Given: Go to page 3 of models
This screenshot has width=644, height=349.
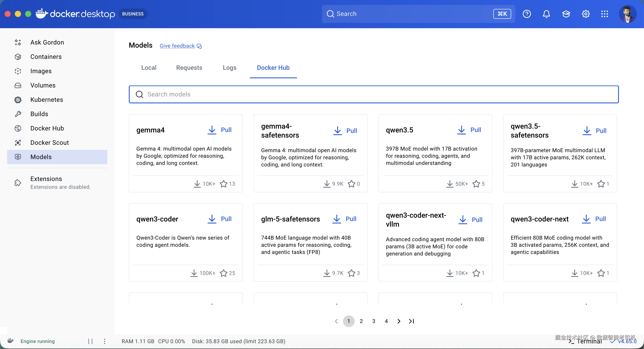Looking at the screenshot, I should coord(373,321).
